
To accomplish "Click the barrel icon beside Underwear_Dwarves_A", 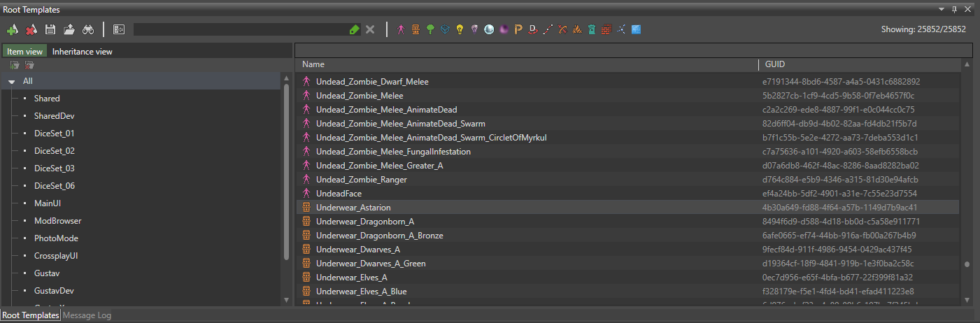I will (306, 250).
